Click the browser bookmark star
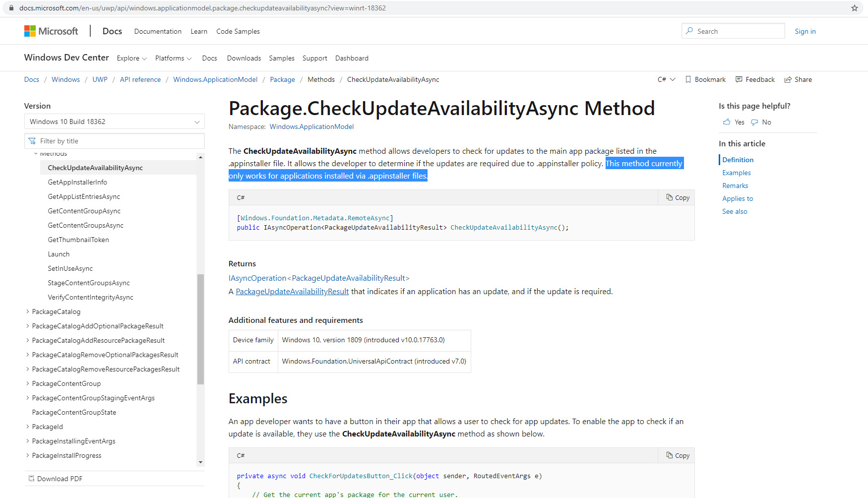The width and height of the screenshot is (868, 498). [x=854, y=8]
